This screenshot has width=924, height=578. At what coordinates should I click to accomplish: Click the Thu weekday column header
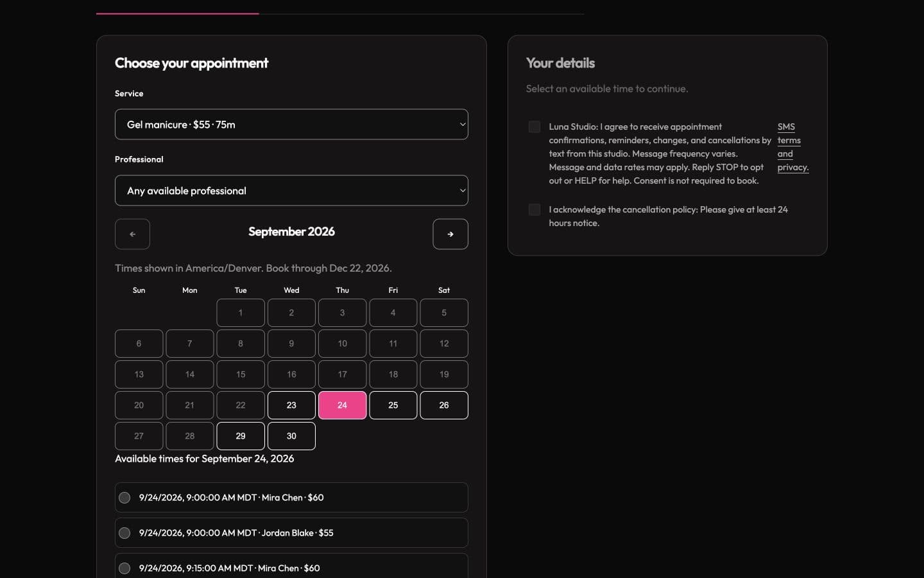click(x=342, y=290)
